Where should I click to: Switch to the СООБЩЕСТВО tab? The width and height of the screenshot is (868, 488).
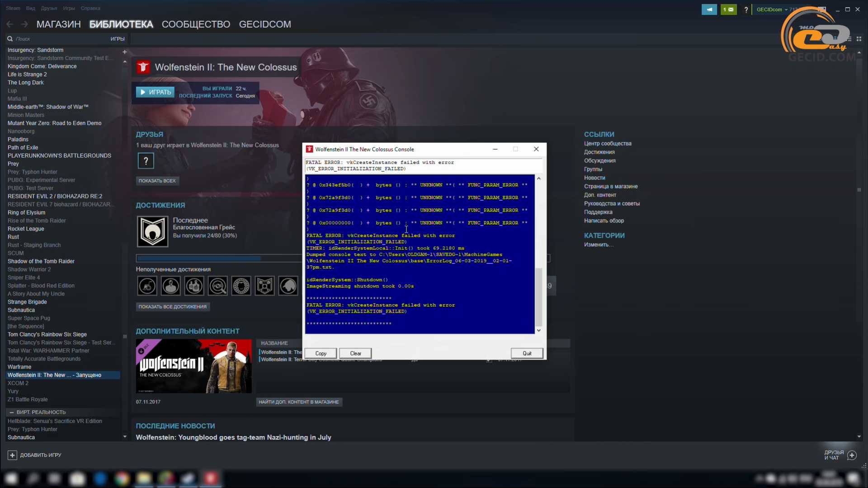click(196, 24)
